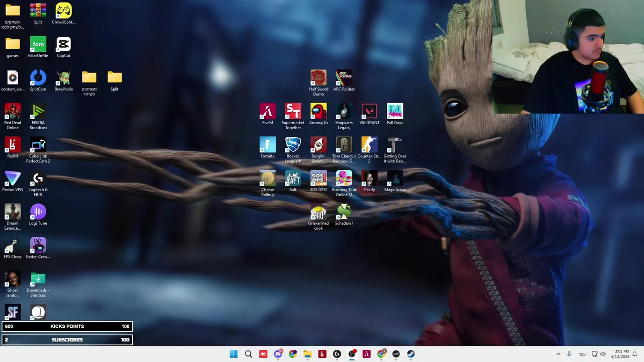Open taskbar Search
This screenshot has width=644, height=362.
tap(249, 354)
